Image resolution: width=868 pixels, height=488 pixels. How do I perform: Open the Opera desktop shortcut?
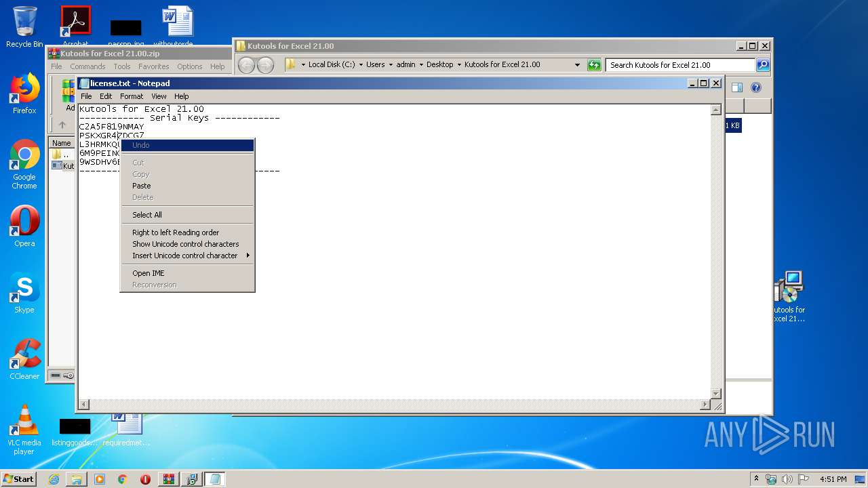click(24, 226)
